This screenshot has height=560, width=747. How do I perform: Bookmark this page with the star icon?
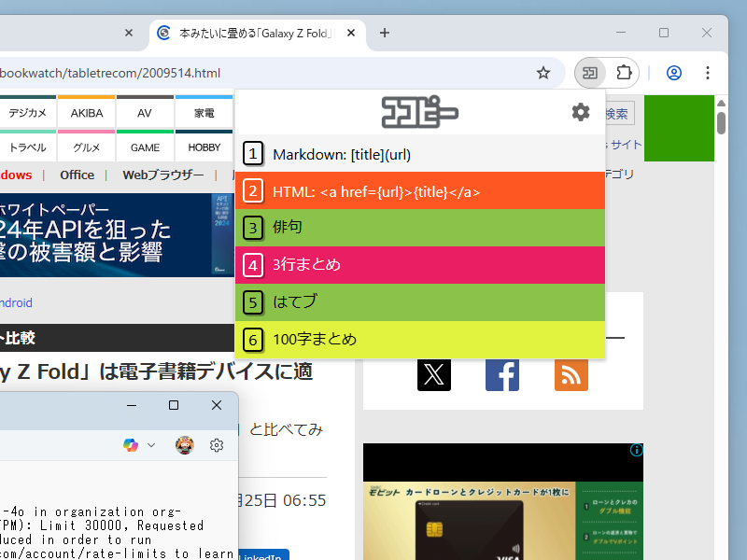click(x=543, y=73)
